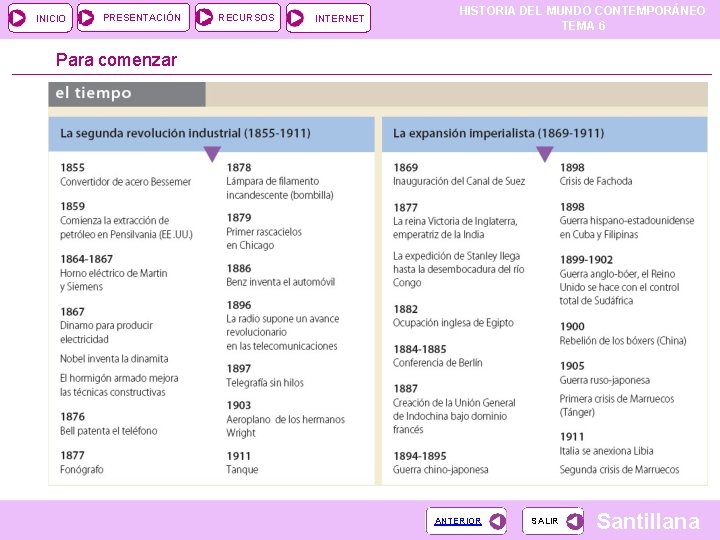Click the SALIR label to exit
Viewport: 720px width, 540px height.
point(545,521)
